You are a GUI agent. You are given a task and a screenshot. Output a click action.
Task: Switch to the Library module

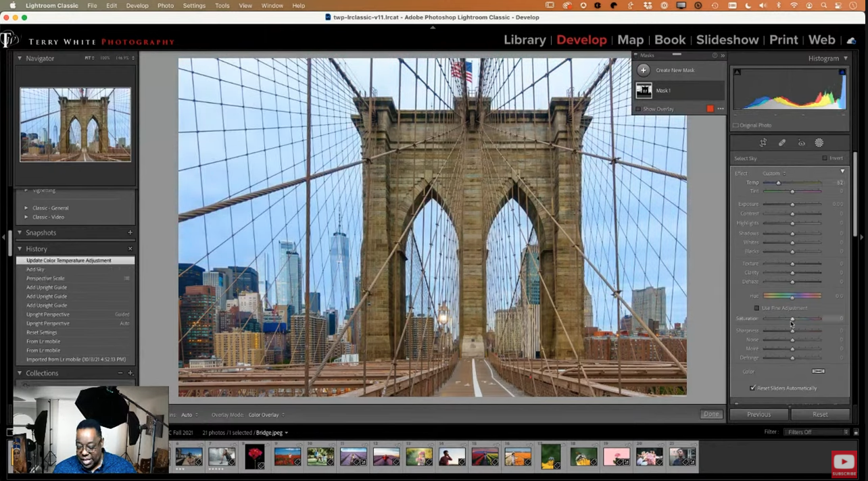coord(525,40)
